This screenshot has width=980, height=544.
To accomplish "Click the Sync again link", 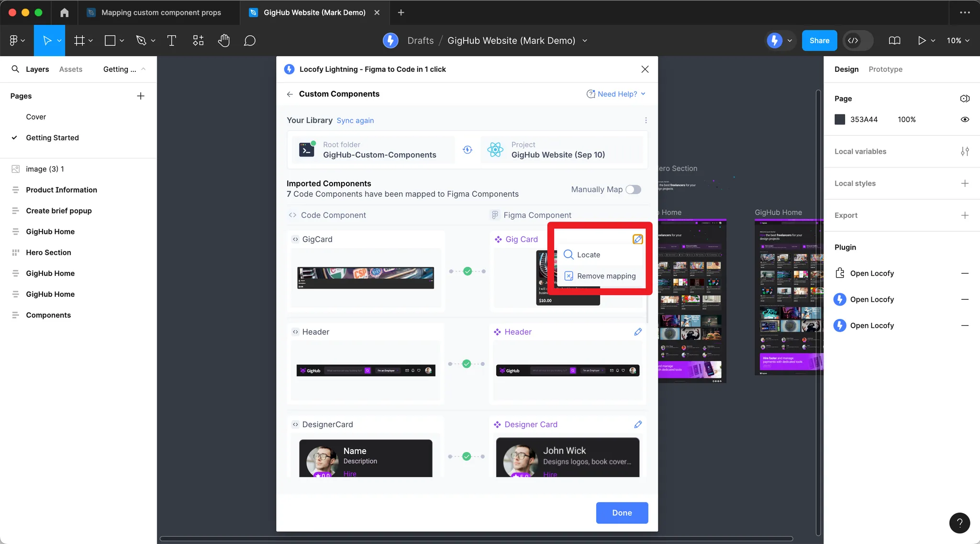I will tap(355, 120).
